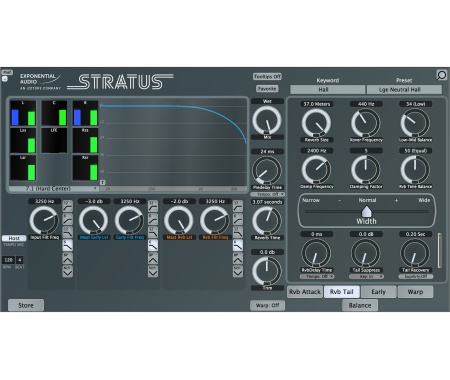
Task: Click the Reverb Size knob
Action: pos(316,123)
